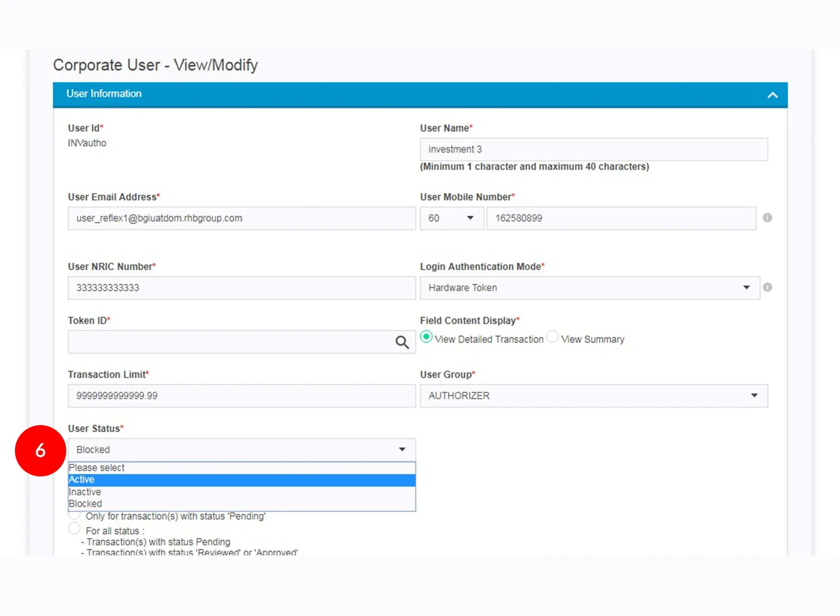
Task: Click the User Email Address field
Action: (241, 218)
